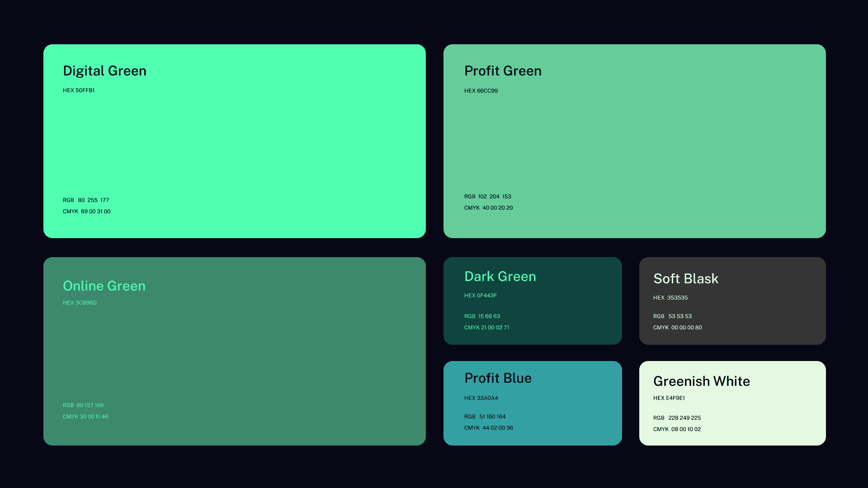
Task: Click CMYK 69 00 31 00 value
Action: (87, 211)
